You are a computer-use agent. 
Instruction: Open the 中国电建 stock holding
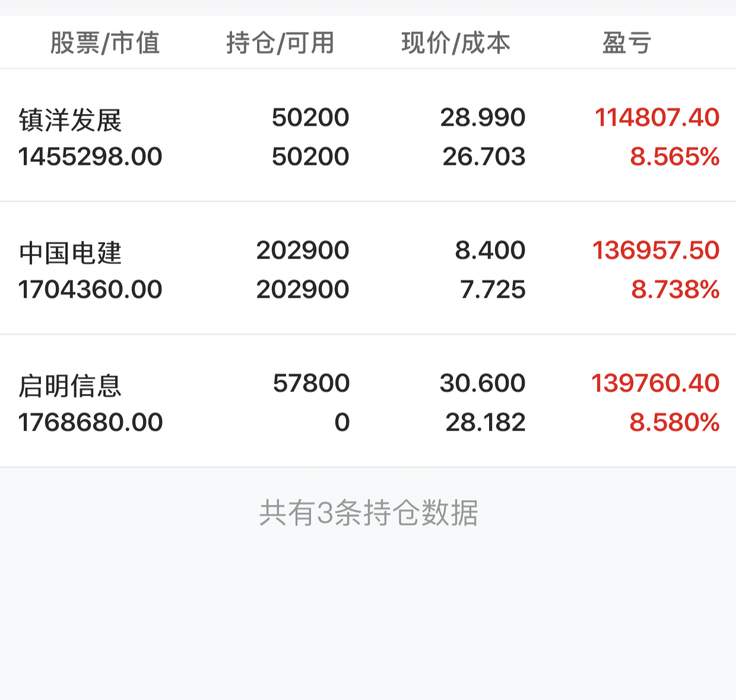click(x=368, y=269)
